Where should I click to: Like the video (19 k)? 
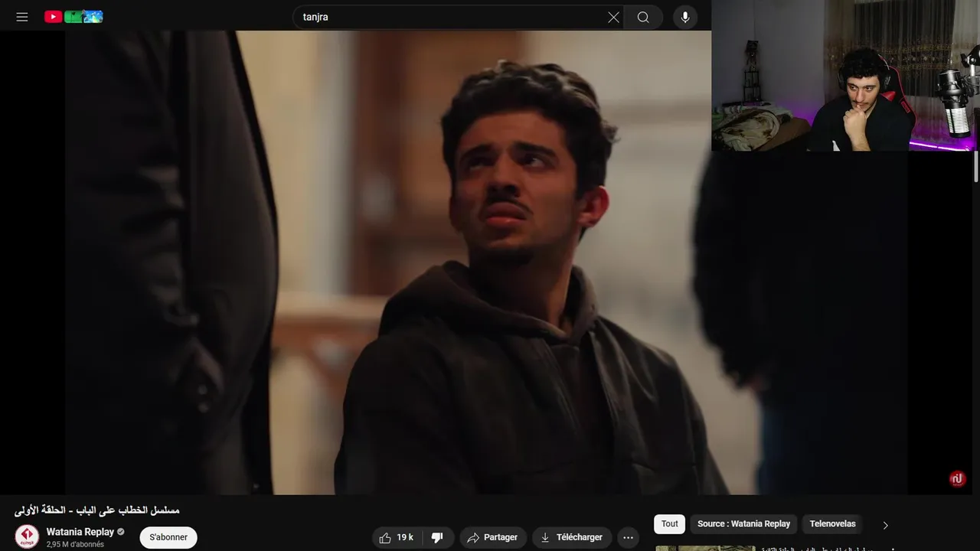(x=397, y=537)
